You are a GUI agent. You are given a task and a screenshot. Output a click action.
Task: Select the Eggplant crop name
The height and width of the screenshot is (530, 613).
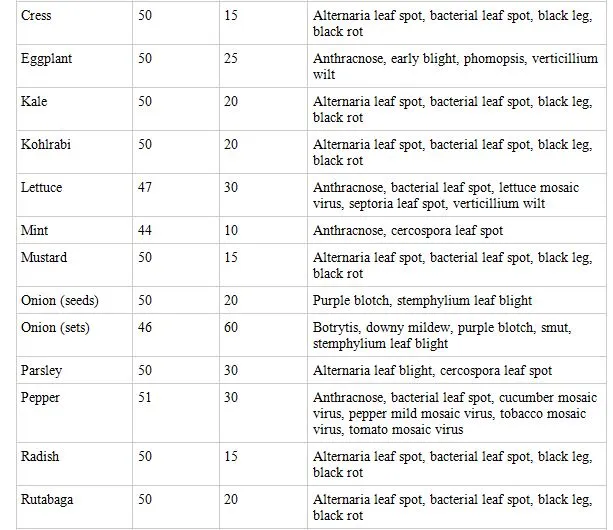(46, 59)
